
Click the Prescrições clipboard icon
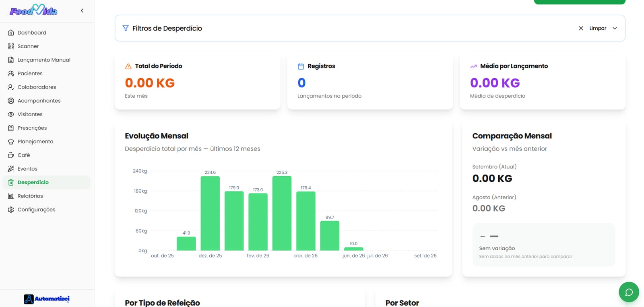pos(11,128)
